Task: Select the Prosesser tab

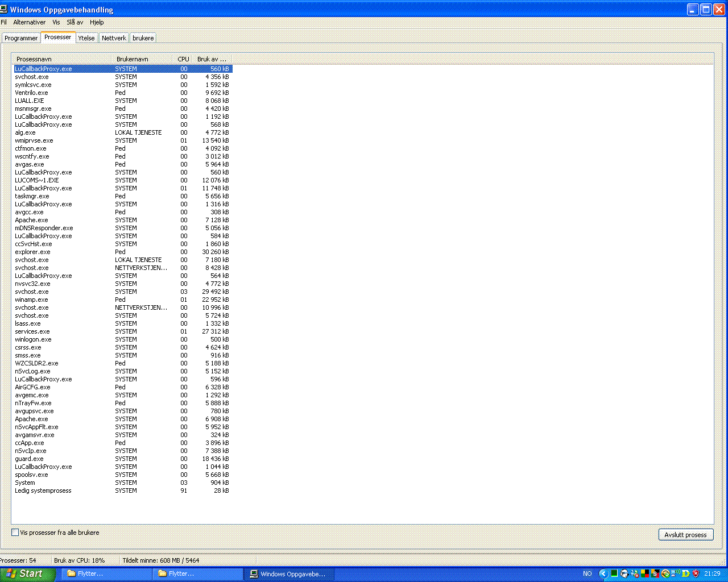Action: pyautogui.click(x=58, y=37)
